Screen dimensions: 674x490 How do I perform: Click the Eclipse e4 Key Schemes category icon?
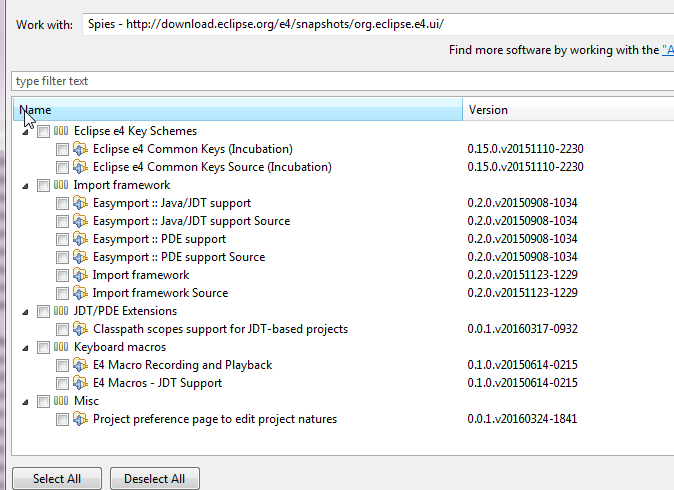tap(61, 131)
